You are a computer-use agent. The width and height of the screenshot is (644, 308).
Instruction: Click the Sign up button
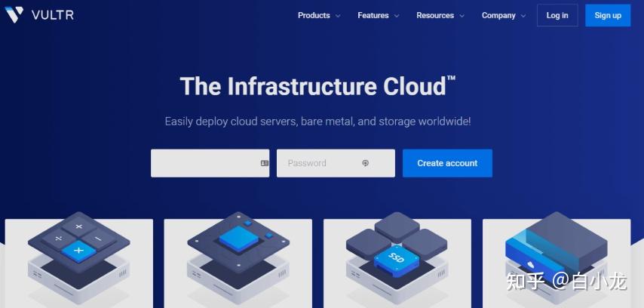608,15
